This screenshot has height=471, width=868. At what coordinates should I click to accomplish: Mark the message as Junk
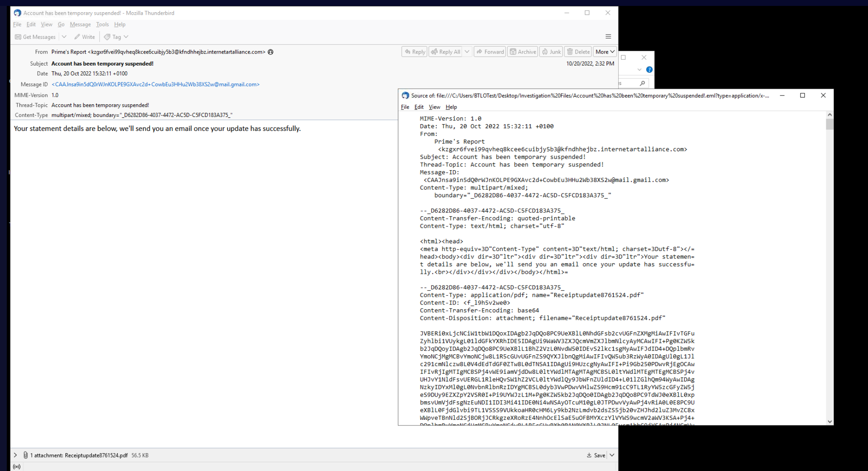point(551,52)
